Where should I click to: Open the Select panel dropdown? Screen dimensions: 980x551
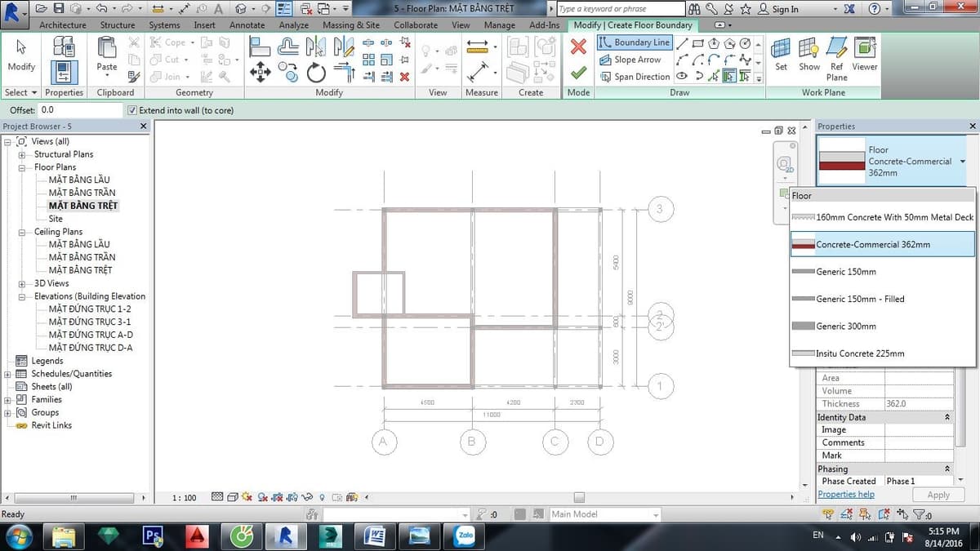(x=21, y=92)
